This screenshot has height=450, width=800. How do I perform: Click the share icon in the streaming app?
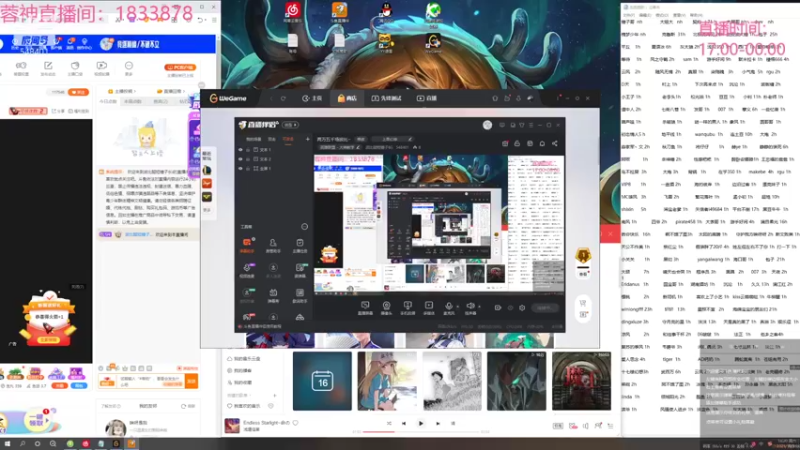point(555,144)
